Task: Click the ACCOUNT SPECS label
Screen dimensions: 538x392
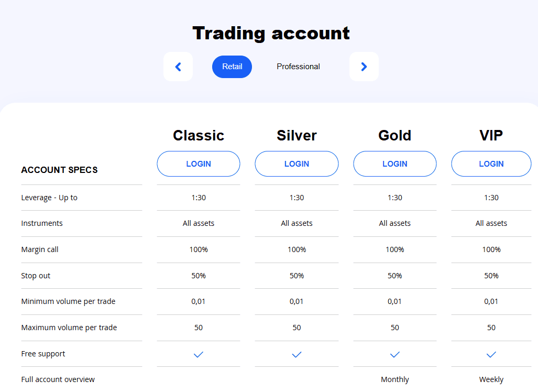Action: pyautogui.click(x=59, y=170)
